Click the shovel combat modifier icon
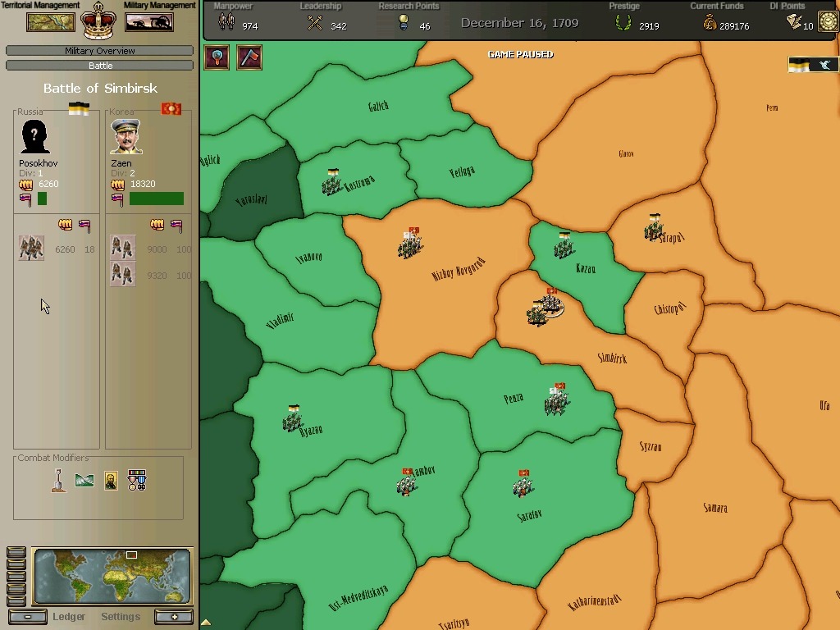The image size is (840, 630). click(59, 481)
